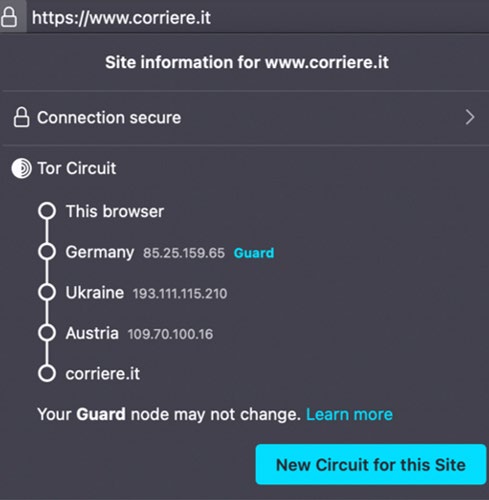Click the corriere.it destination node circle
This screenshot has width=489, height=500.
47,373
